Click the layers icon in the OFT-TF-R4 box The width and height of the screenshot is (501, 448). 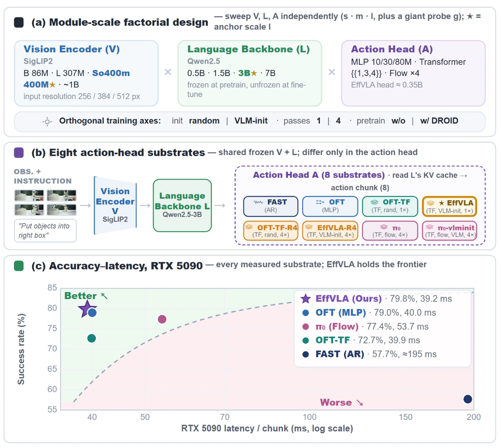(x=249, y=227)
